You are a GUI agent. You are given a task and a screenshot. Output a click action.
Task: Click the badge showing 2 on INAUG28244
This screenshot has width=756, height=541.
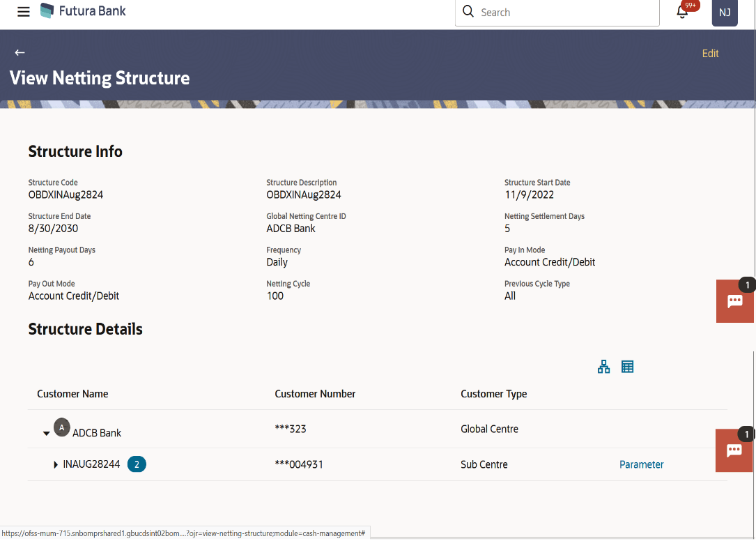[137, 464]
